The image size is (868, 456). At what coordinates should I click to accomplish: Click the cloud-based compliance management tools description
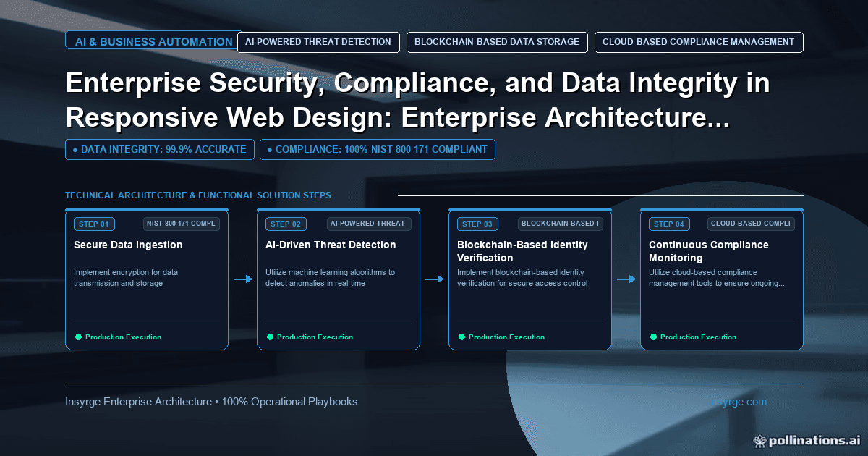pyautogui.click(x=715, y=278)
